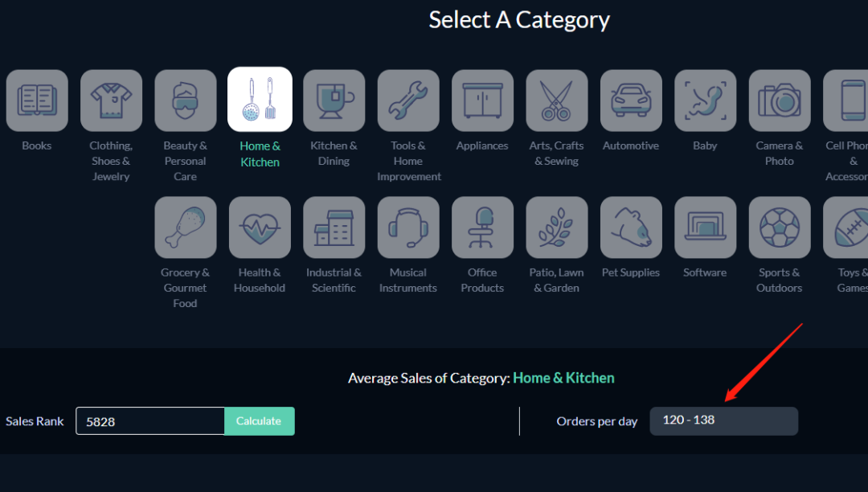
Task: Pick Musical Instruments headset icon
Action: [408, 227]
